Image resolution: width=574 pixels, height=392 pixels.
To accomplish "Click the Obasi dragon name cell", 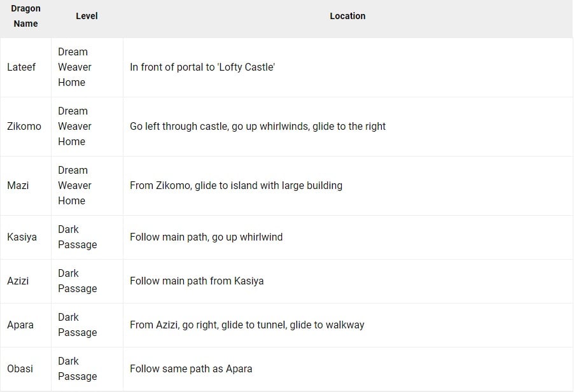I will [x=20, y=368].
